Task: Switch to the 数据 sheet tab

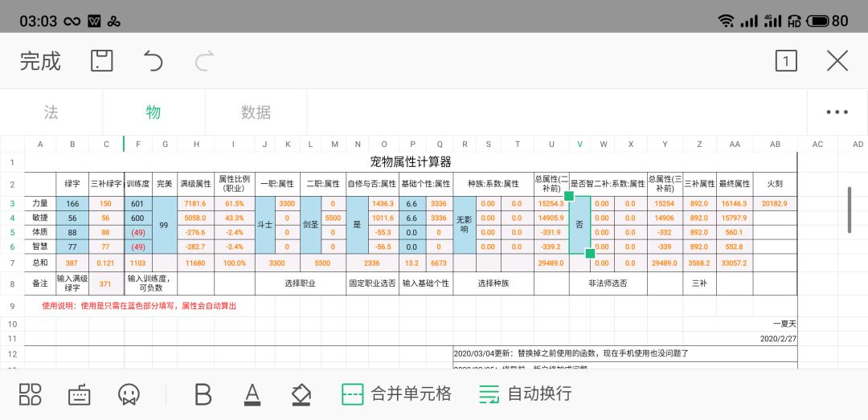Action: [x=256, y=112]
